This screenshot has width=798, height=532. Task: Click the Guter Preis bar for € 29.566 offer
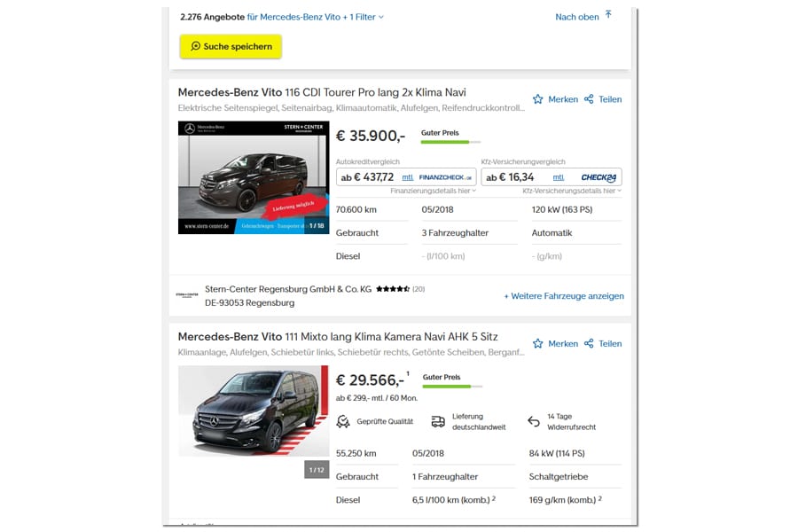(x=452, y=387)
